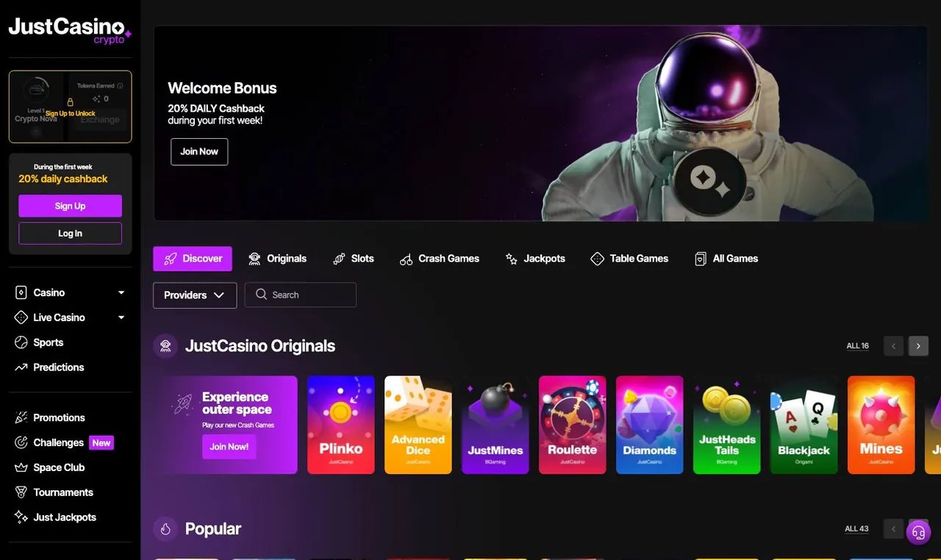Open the Plinko game tile
This screenshot has height=560, width=941.
341,425
